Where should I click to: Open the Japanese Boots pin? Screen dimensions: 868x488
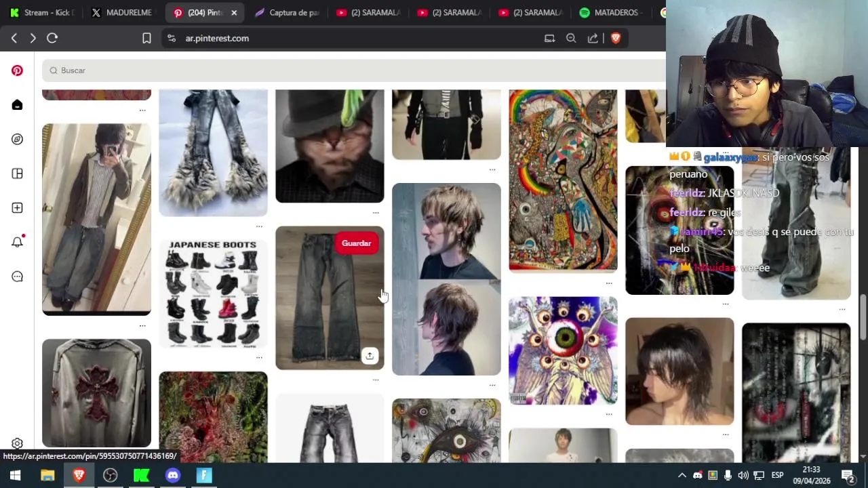click(213, 293)
